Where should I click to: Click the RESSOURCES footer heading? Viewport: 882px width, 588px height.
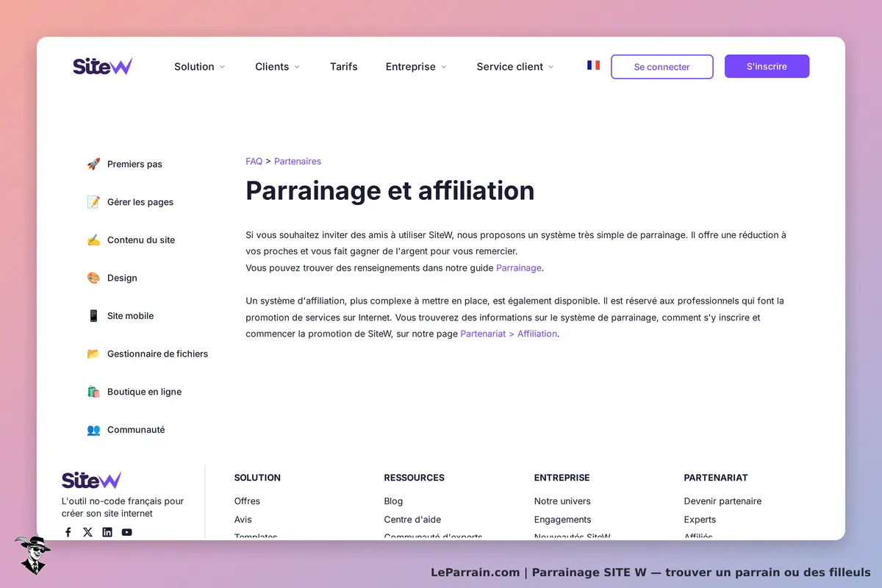pos(415,478)
